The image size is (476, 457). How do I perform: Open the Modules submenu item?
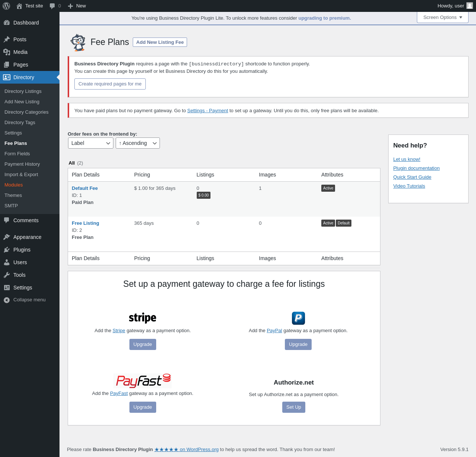coord(13,185)
